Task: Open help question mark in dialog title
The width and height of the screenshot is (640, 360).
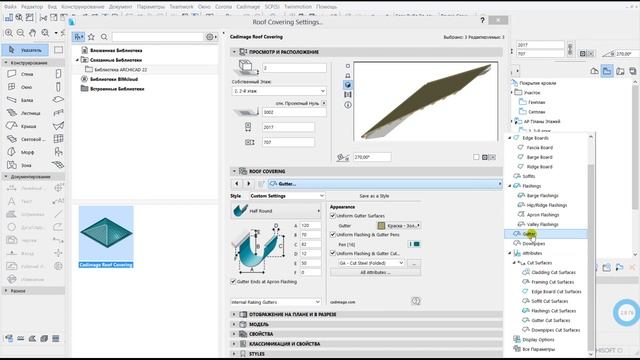Action: (482, 20)
